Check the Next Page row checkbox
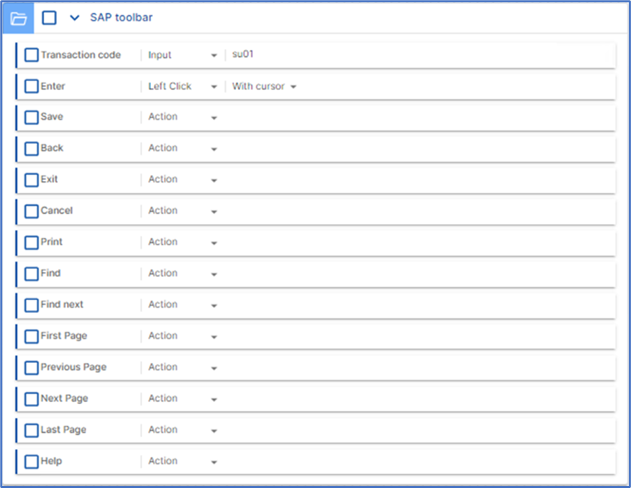Screen dimensions: 631x488 (32, 399)
